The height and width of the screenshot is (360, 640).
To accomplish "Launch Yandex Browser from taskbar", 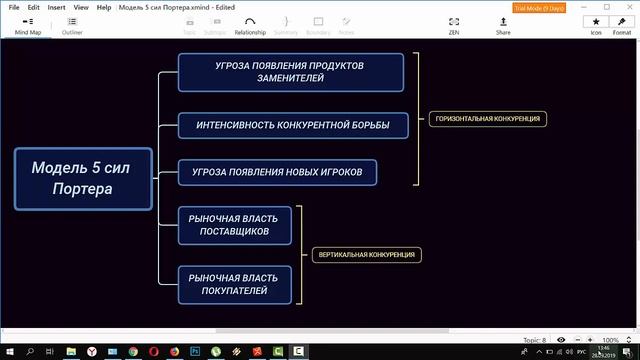I will pos(92,351).
